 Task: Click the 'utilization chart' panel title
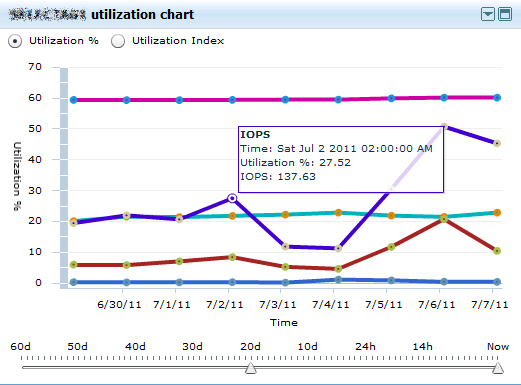142,15
